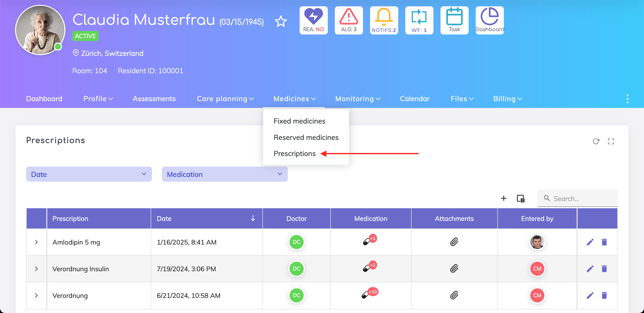This screenshot has height=313, width=644.
Task: Expand the Amlodipin 5 mg row
Action: [36, 242]
